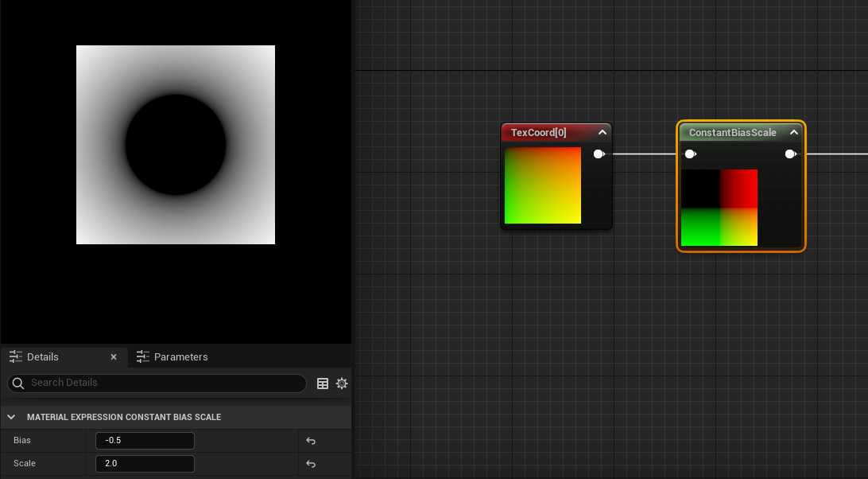The width and height of the screenshot is (868, 479).
Task: Select the Details tab
Action: pyautogui.click(x=42, y=357)
